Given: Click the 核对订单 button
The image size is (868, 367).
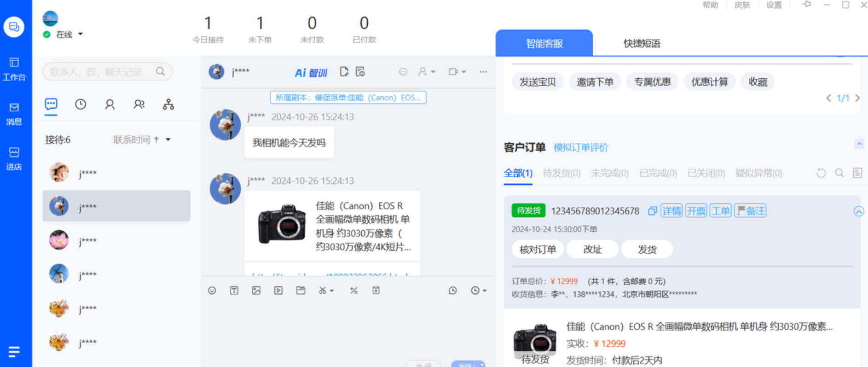Looking at the screenshot, I should click(x=538, y=249).
